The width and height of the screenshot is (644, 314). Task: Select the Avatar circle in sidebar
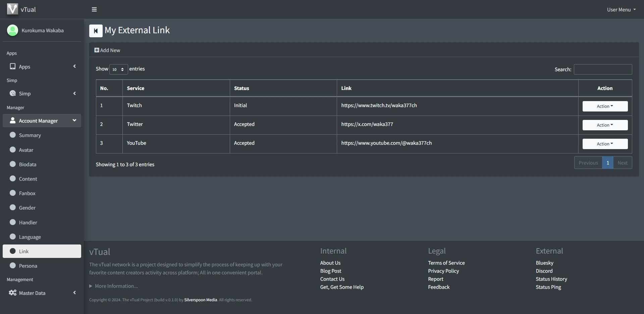tap(13, 150)
